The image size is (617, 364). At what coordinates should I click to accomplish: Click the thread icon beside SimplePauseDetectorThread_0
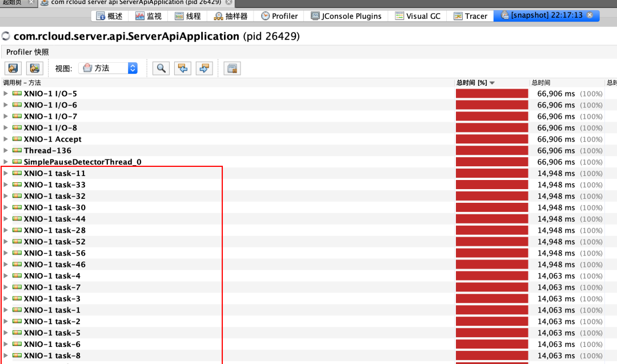pos(17,162)
